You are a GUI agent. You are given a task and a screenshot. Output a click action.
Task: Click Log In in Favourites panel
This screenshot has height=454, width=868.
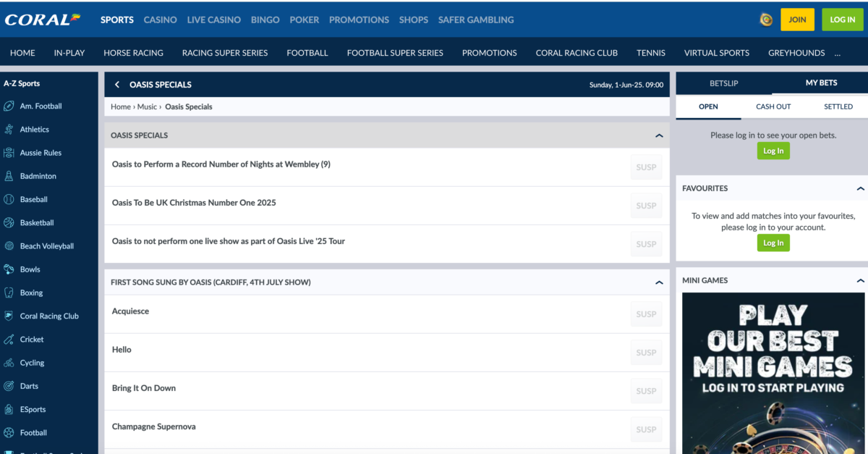773,243
